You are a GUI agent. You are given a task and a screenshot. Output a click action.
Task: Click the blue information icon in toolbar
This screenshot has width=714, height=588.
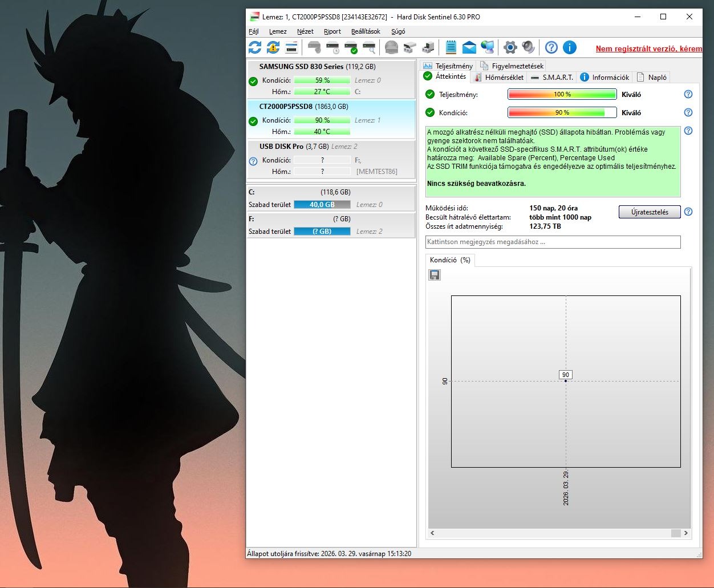point(570,47)
